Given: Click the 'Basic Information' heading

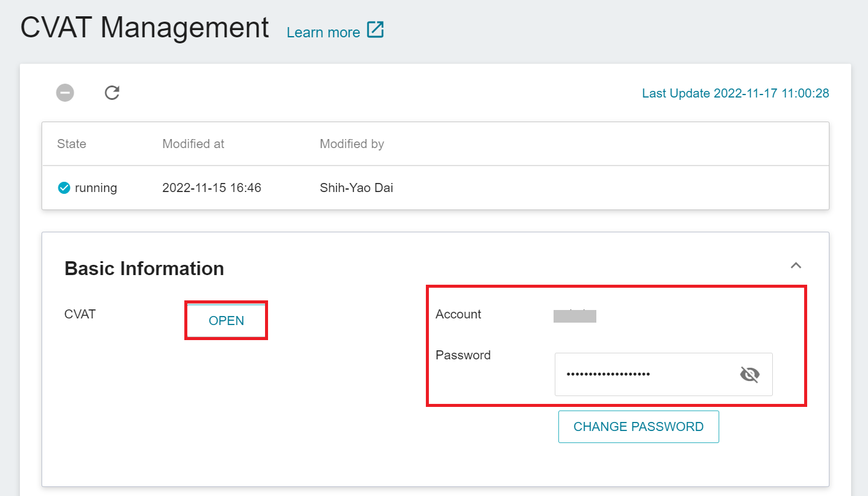Looking at the screenshot, I should tap(144, 268).
